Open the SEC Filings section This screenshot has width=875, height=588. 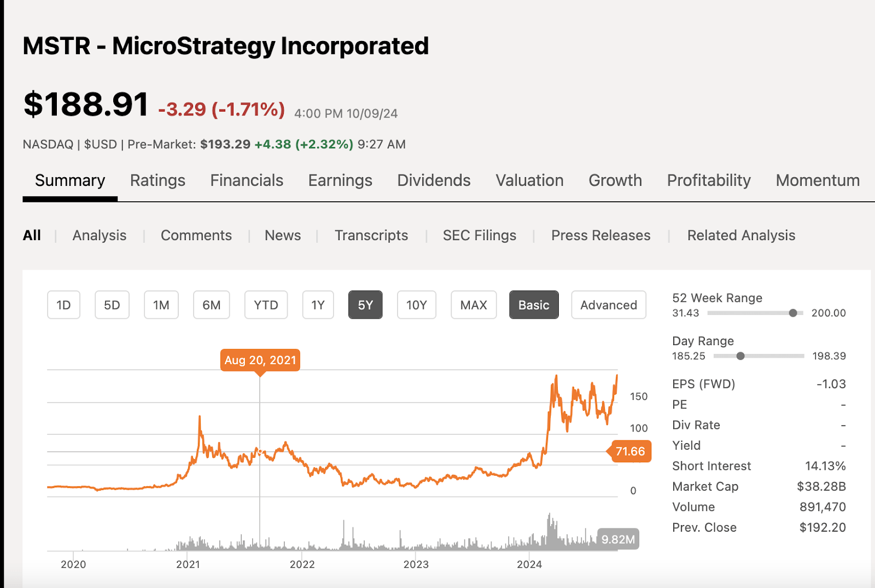point(479,235)
